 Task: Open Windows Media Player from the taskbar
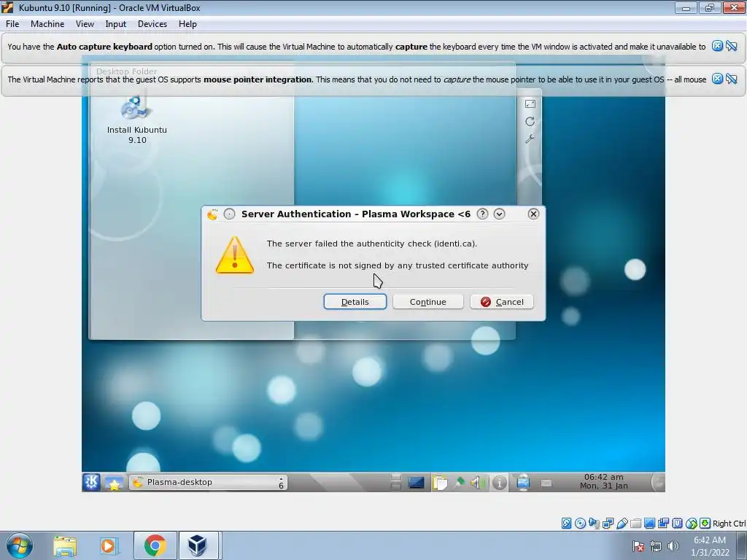(108, 545)
